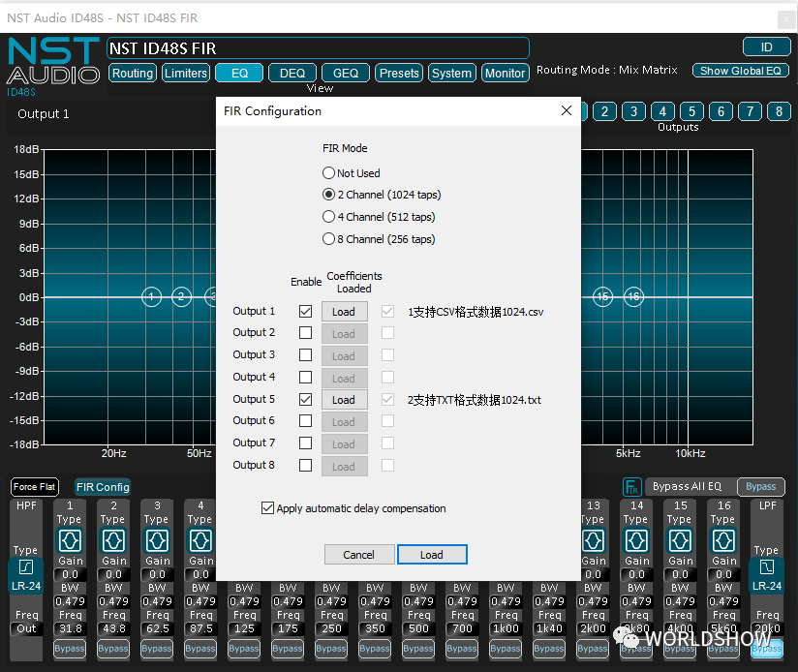Open the Presets tab
The image size is (798, 672).
[x=399, y=74]
